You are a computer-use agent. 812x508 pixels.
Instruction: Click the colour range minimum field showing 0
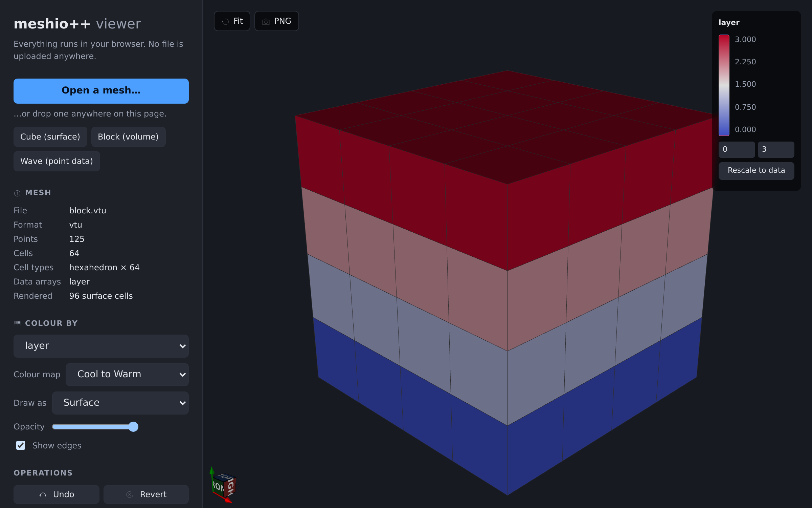coord(737,149)
